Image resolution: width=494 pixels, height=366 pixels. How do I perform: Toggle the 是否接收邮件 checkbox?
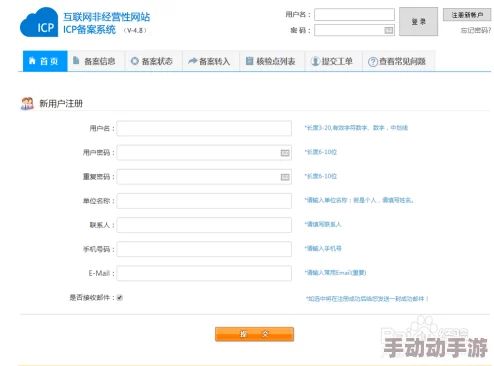point(120,297)
